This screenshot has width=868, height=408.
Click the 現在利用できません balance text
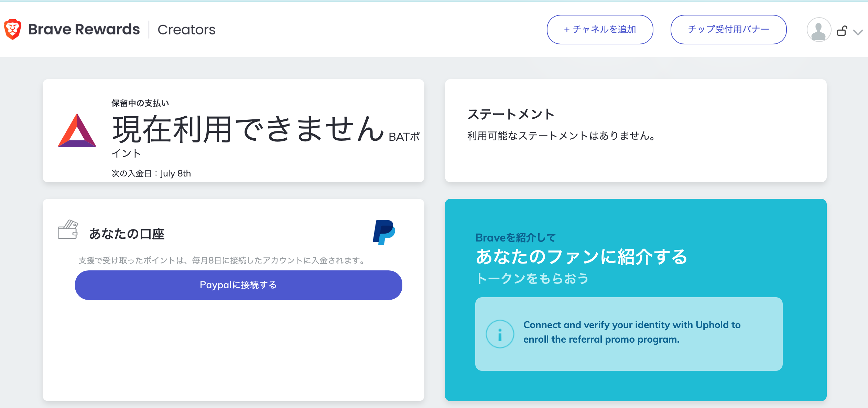[248, 129]
